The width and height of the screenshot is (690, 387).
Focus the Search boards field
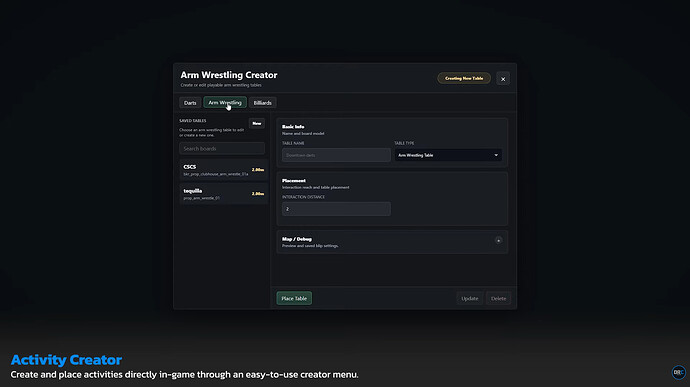click(x=222, y=148)
